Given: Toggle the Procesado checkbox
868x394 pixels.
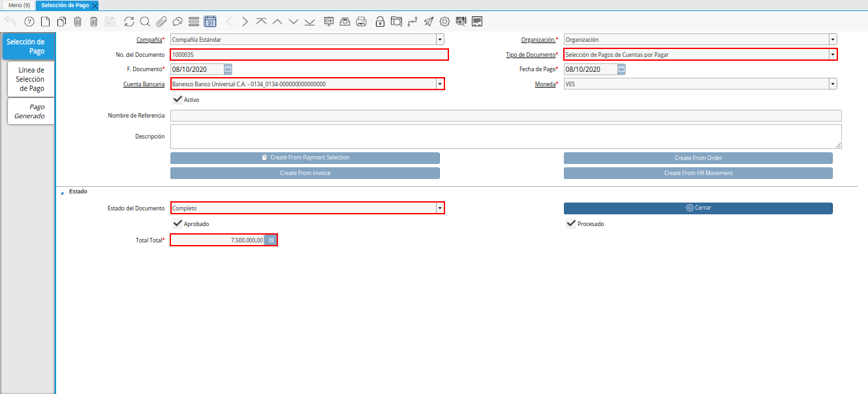Looking at the screenshot, I should click(x=570, y=223).
